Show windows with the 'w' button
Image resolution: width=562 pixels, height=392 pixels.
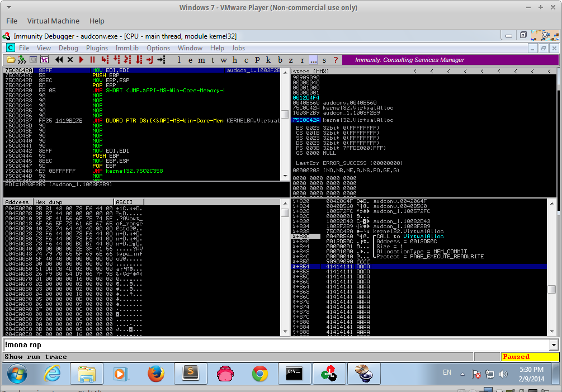point(224,60)
